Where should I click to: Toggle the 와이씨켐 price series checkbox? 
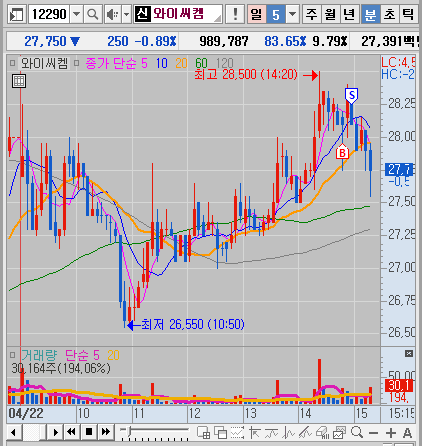click(x=13, y=63)
